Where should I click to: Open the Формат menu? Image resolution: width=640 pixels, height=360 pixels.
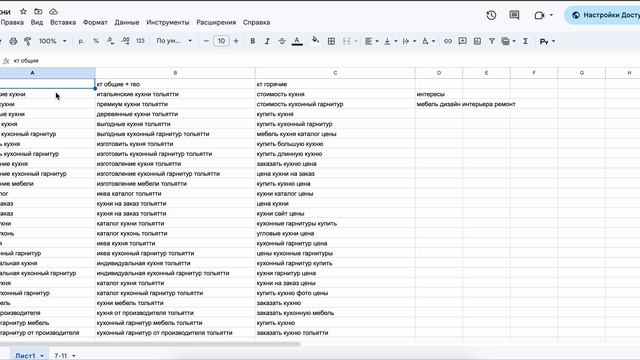95,22
